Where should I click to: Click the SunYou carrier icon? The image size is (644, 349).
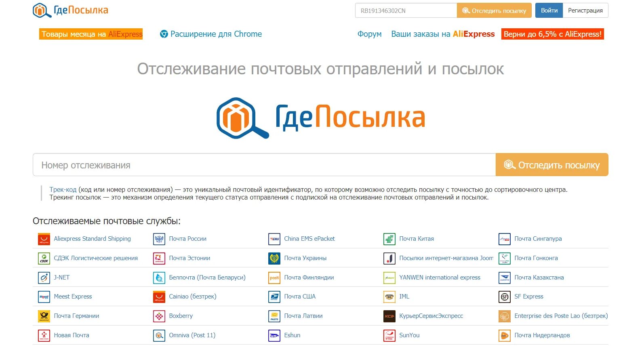(x=389, y=336)
